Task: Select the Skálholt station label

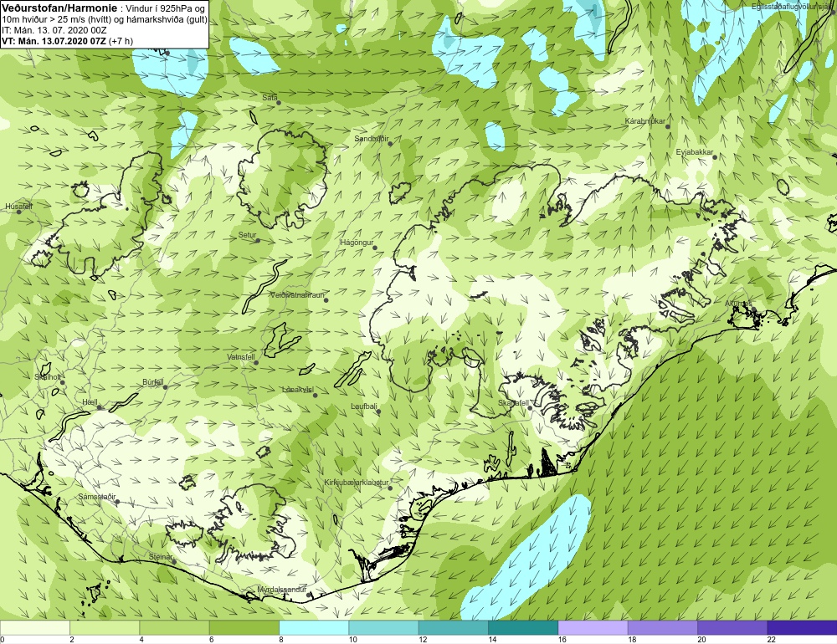Action: point(48,376)
